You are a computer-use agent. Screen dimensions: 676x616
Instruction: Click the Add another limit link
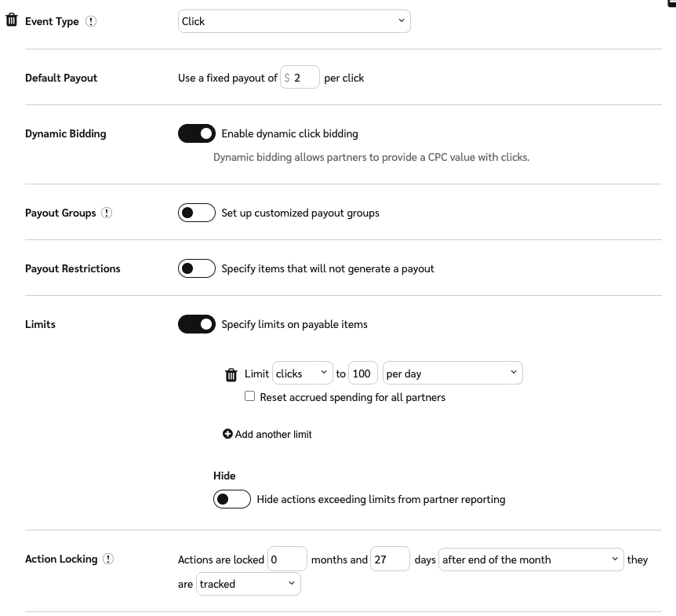273,434
